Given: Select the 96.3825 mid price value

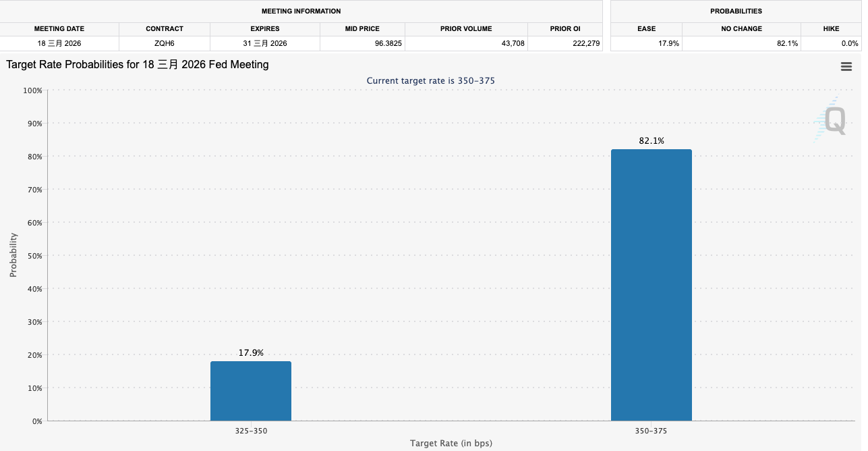Looking at the screenshot, I should [362, 43].
